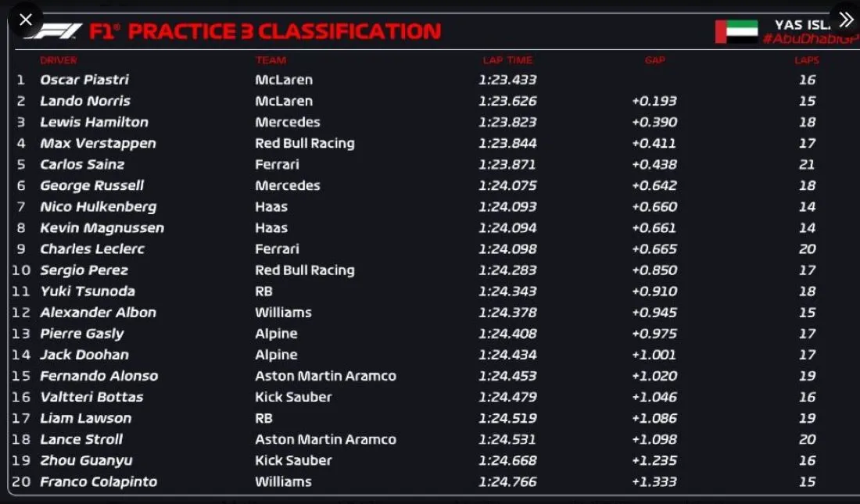The height and width of the screenshot is (504, 860).
Task: Click Carlos Sainz's lap count of 21
Action: pos(807,164)
